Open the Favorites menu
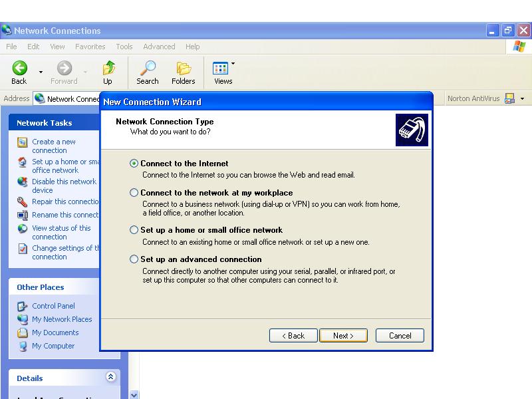The width and height of the screenshot is (532, 399). [x=90, y=47]
